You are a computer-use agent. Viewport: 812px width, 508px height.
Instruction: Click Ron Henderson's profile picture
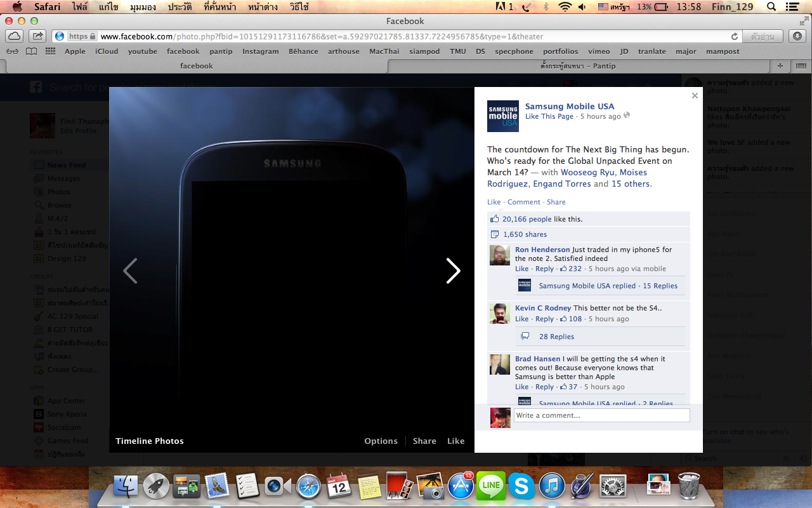(x=500, y=255)
